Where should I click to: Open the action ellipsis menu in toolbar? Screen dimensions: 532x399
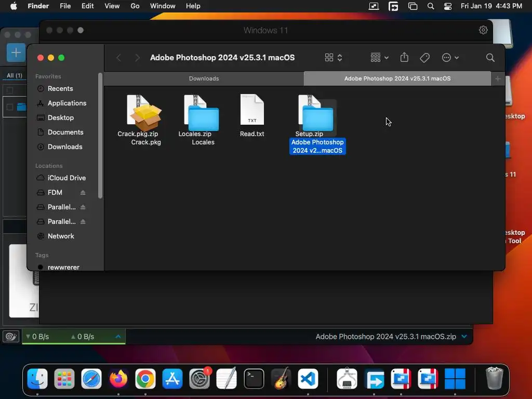(450, 58)
